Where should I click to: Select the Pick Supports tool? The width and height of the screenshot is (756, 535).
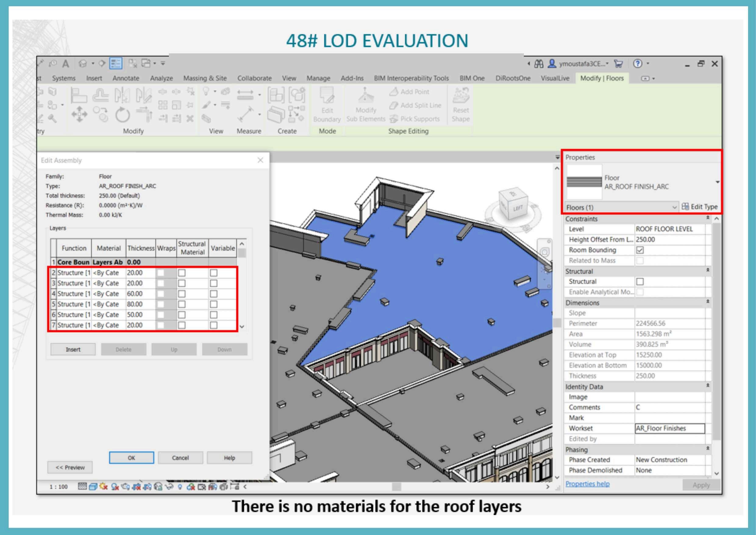pyautogui.click(x=415, y=119)
